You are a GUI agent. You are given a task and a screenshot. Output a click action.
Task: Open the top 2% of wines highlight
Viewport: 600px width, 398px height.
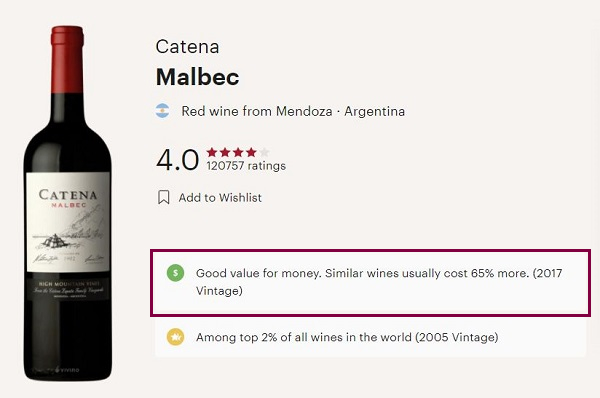pos(370,337)
